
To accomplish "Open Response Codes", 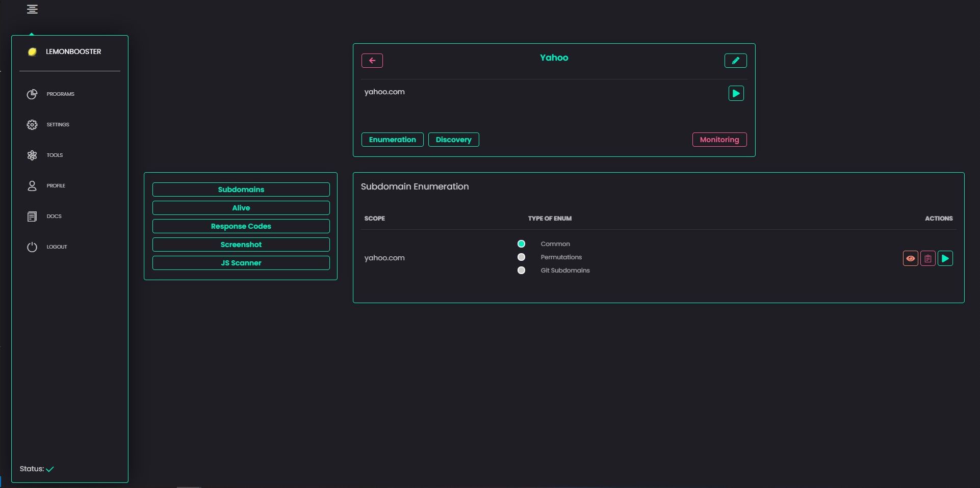I will pyautogui.click(x=241, y=226).
